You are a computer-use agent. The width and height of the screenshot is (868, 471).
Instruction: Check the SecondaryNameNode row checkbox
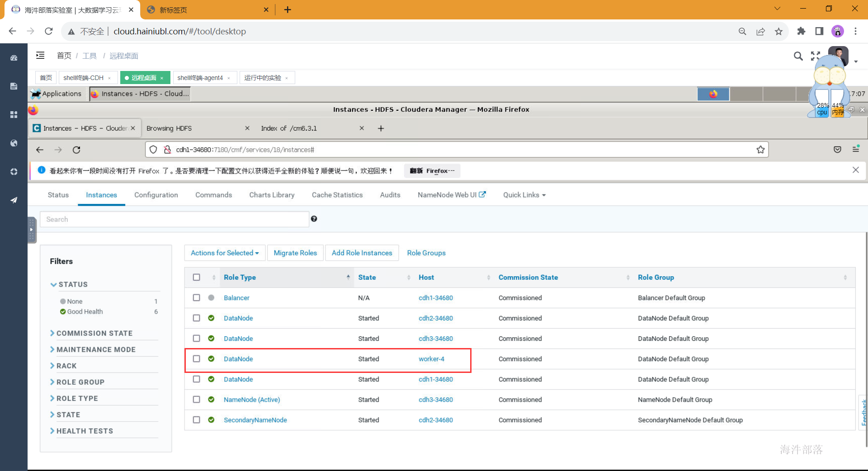196,419
